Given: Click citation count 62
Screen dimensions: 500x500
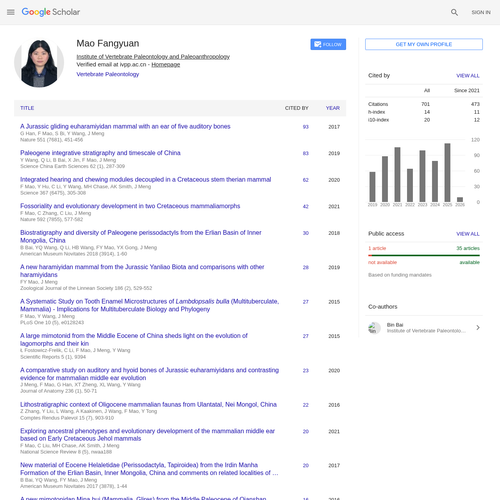Looking at the screenshot, I should tap(306, 180).
